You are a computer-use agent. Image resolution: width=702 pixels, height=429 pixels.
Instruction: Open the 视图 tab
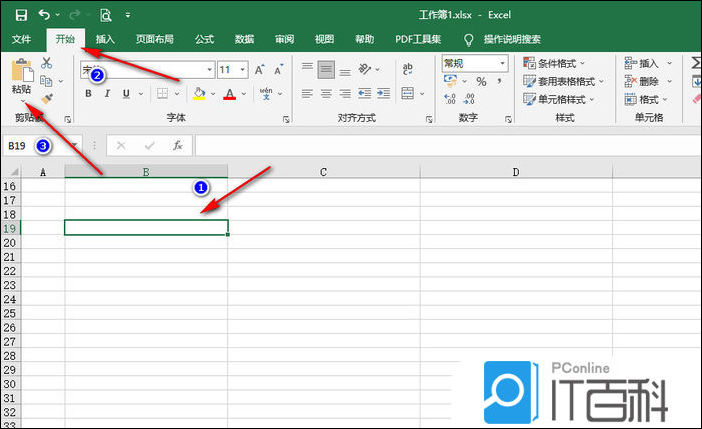(x=324, y=39)
